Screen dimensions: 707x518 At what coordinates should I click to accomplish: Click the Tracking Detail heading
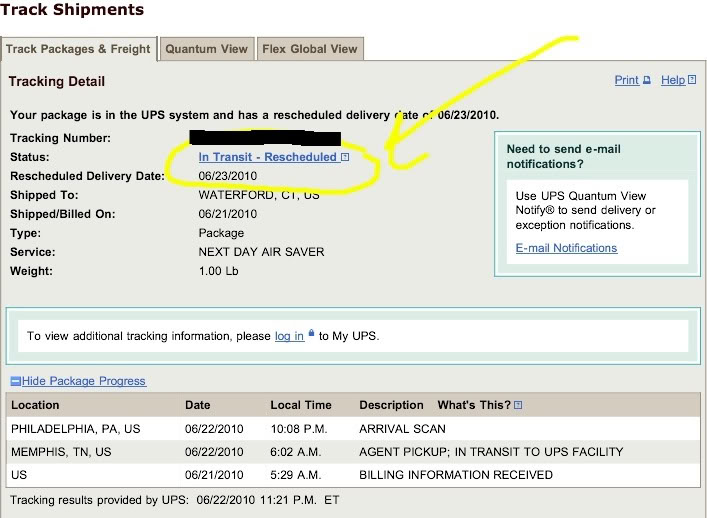tap(57, 82)
